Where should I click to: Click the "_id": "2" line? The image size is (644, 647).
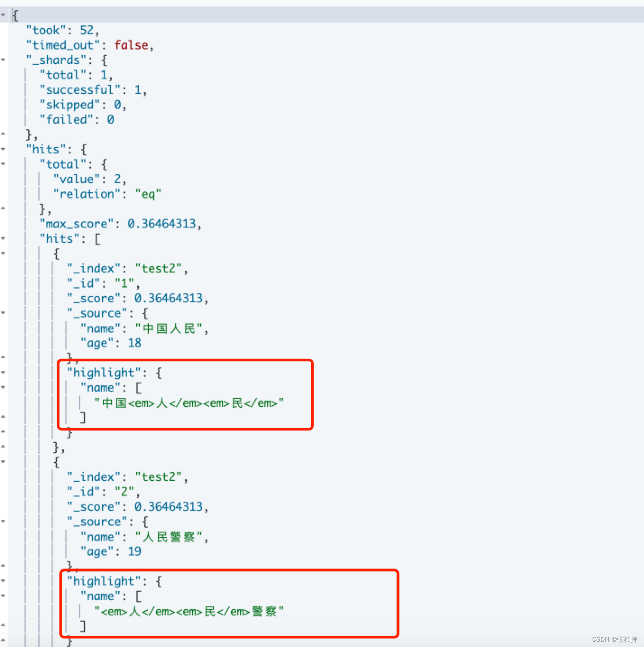pos(103,492)
